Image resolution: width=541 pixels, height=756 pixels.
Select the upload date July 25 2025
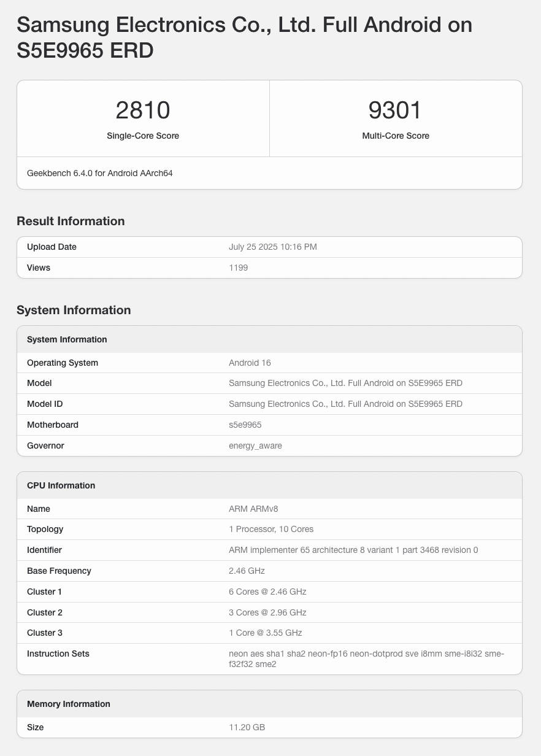(x=272, y=247)
